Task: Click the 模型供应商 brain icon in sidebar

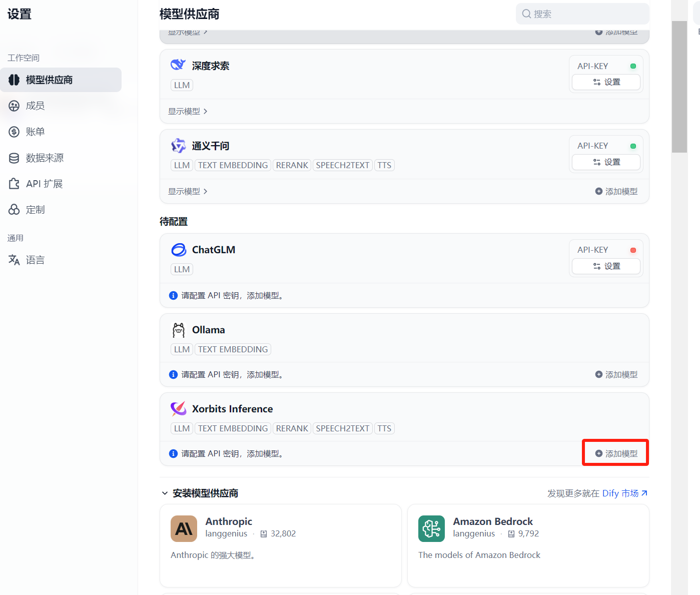Action: click(14, 80)
